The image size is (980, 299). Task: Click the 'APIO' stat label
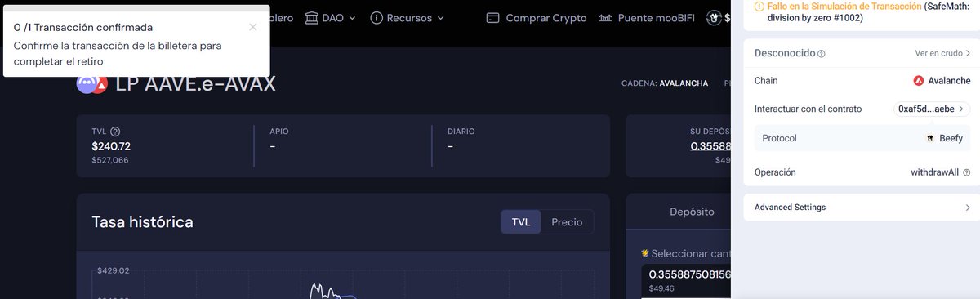[279, 132]
